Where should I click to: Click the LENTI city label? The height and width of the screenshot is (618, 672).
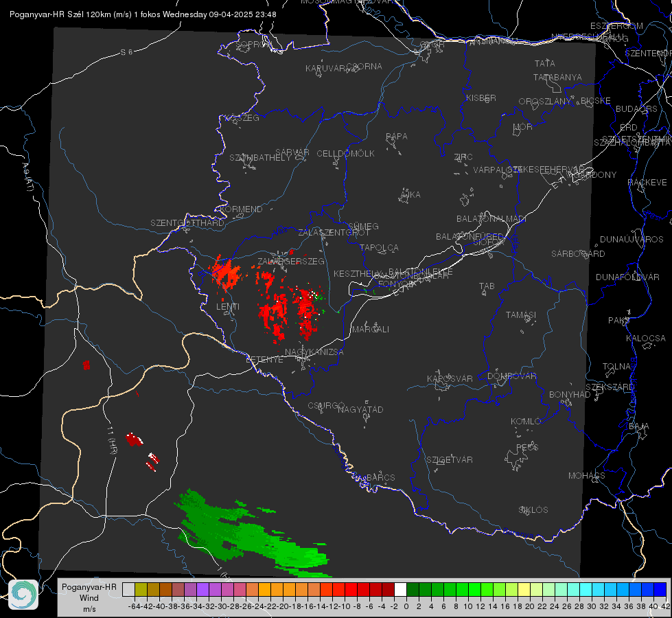pyautogui.click(x=228, y=307)
